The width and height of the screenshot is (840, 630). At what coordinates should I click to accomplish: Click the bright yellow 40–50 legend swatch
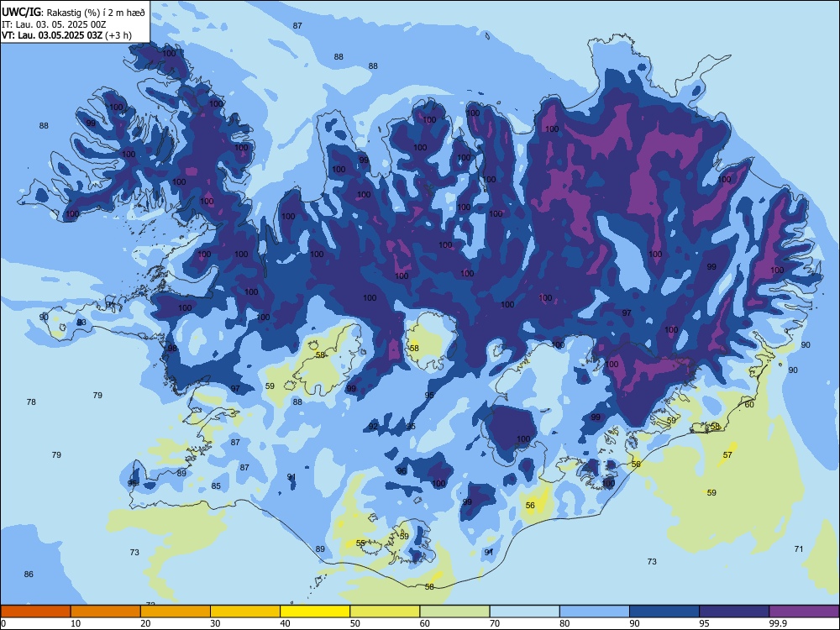click(x=315, y=612)
